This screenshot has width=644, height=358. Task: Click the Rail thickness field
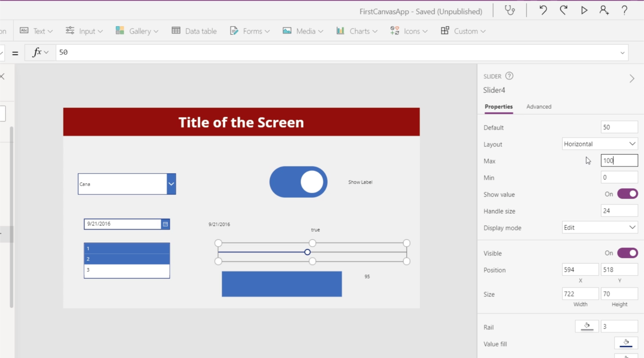(x=619, y=327)
